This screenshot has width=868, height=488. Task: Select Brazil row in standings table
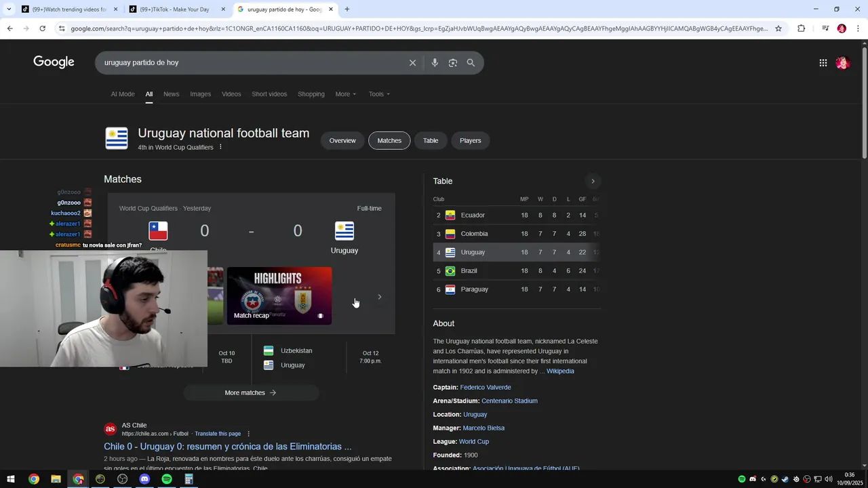(x=517, y=270)
